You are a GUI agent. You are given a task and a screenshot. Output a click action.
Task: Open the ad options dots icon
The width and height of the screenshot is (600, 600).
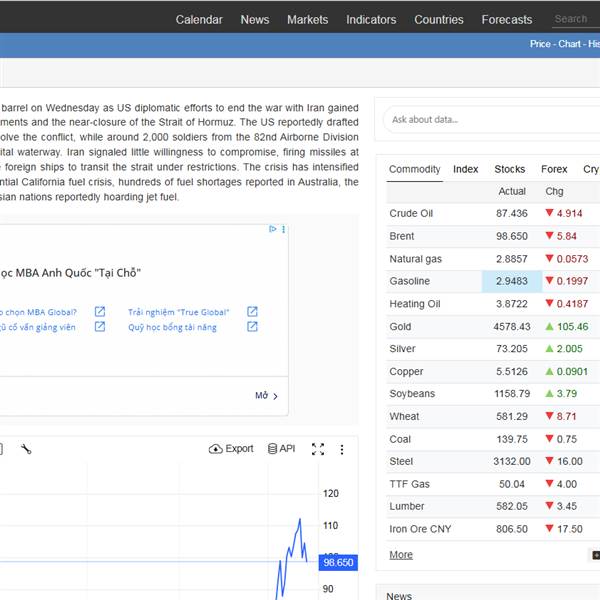coord(283,229)
